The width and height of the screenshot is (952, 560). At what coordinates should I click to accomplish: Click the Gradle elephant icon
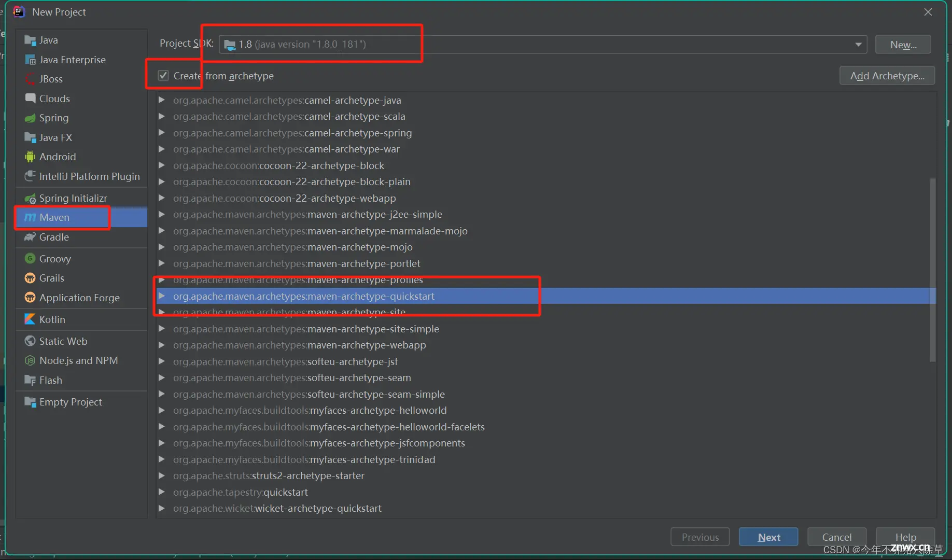click(30, 237)
